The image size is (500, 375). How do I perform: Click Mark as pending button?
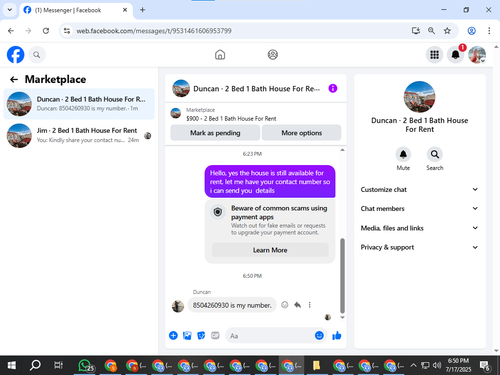215,133
